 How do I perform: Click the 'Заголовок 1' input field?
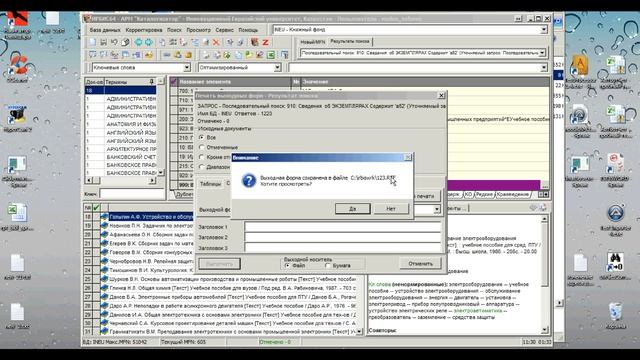pos(343,227)
